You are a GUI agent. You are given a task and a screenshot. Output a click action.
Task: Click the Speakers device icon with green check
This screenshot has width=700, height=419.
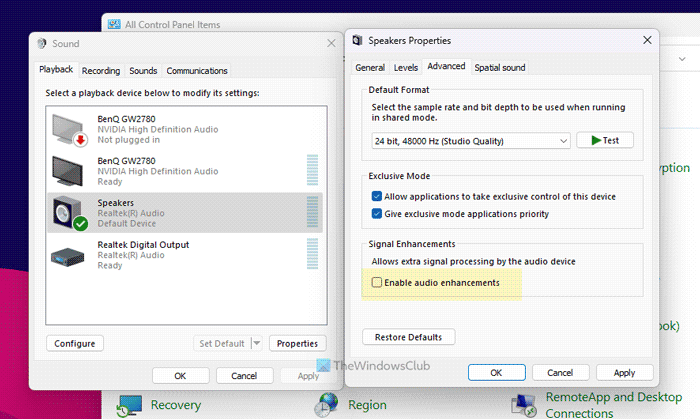pos(70,213)
